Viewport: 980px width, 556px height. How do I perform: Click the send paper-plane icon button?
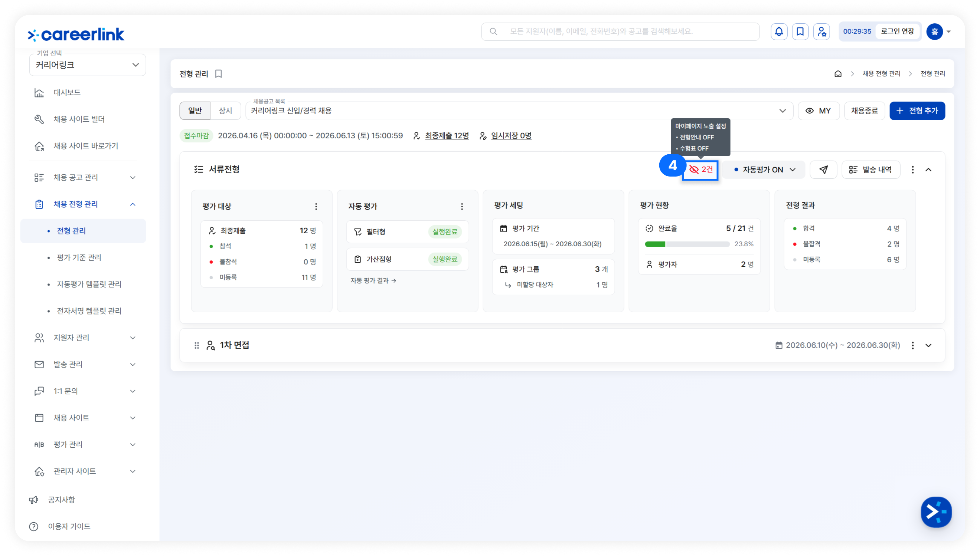823,170
